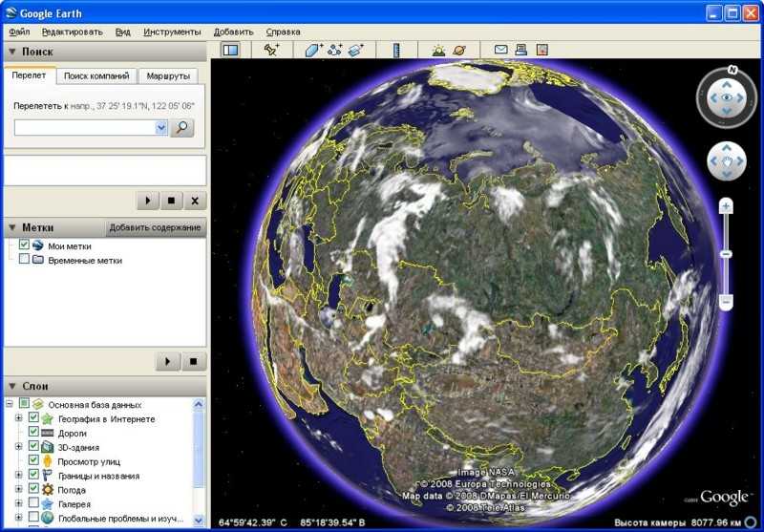Image resolution: width=764 pixels, height=532 pixels.
Task: Open the Вид menu
Action: pyautogui.click(x=123, y=32)
